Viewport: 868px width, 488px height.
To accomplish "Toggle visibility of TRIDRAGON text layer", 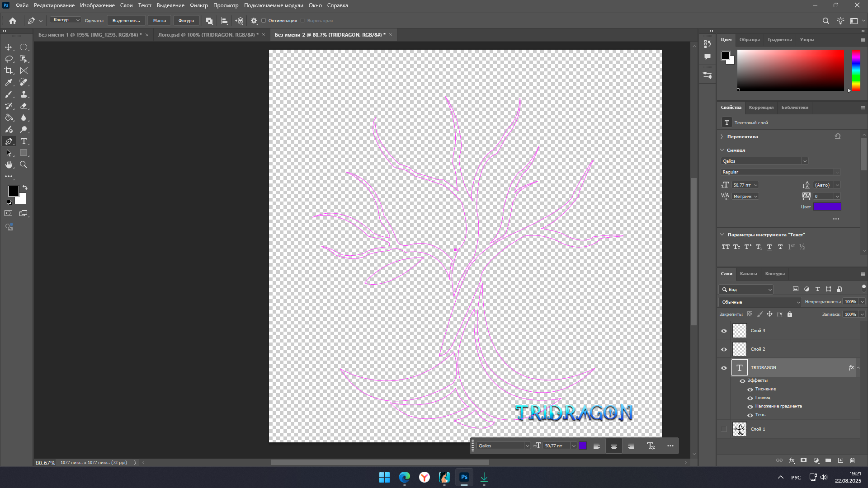I will (724, 368).
